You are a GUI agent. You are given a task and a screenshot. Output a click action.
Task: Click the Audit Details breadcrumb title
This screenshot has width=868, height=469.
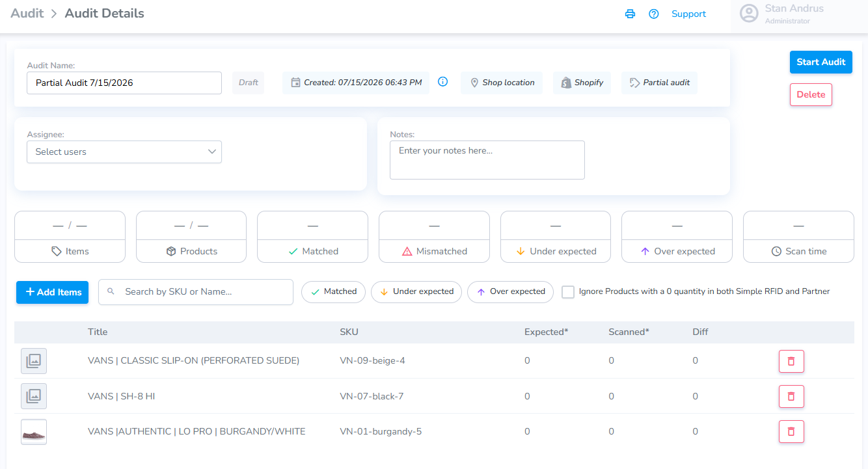[105, 13]
